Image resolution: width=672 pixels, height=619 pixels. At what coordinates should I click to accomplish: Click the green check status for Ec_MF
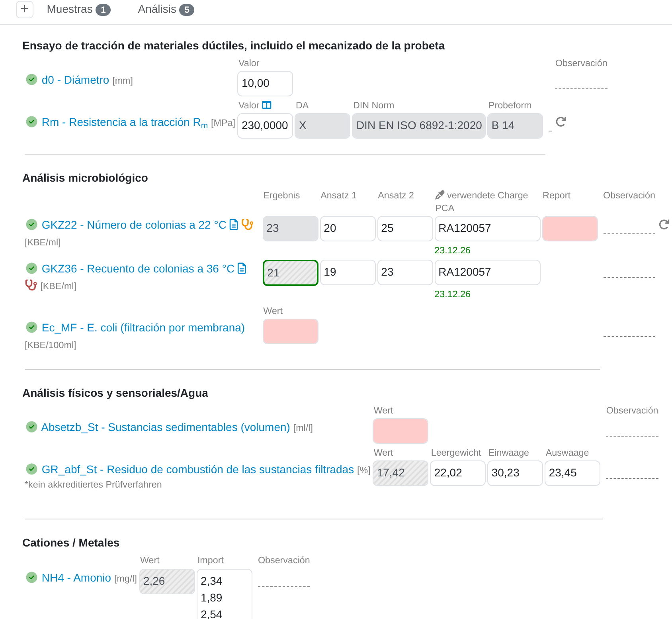point(31,327)
